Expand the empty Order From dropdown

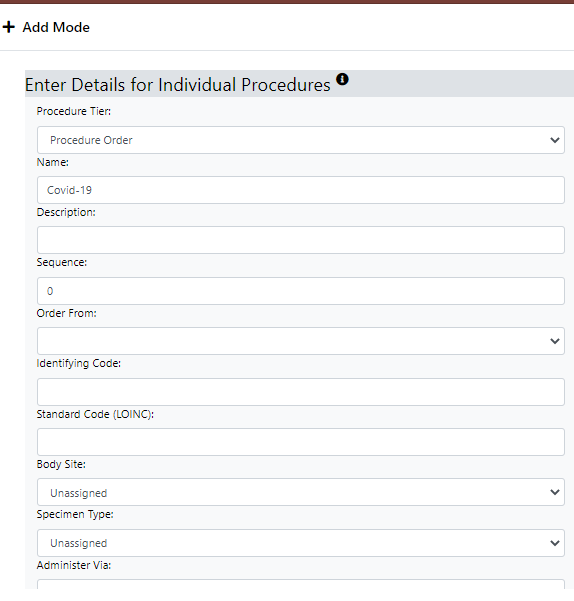tap(301, 341)
